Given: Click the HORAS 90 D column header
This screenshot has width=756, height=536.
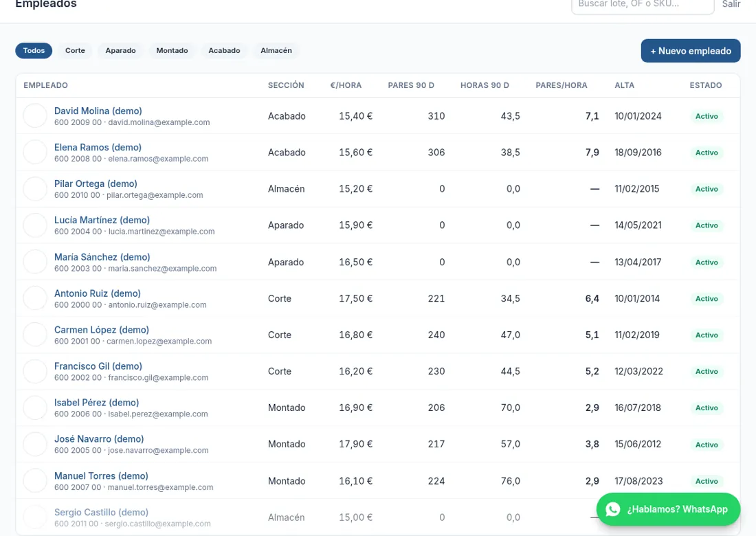Looking at the screenshot, I should (485, 85).
